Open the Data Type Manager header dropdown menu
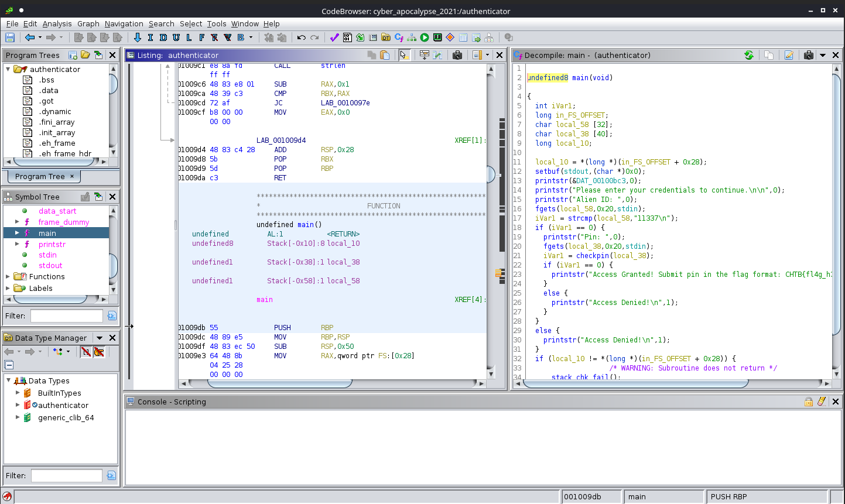Screen dimensions: 845x504 pyautogui.click(x=100, y=338)
